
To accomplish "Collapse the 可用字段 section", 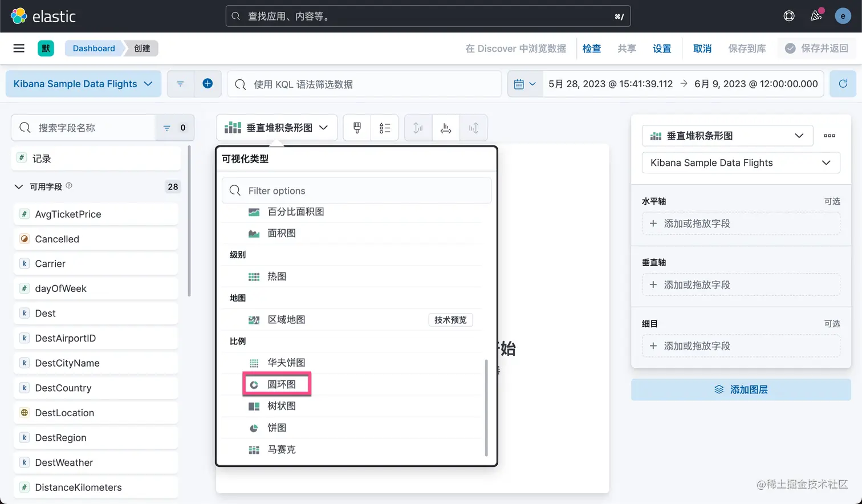I will pos(19,186).
